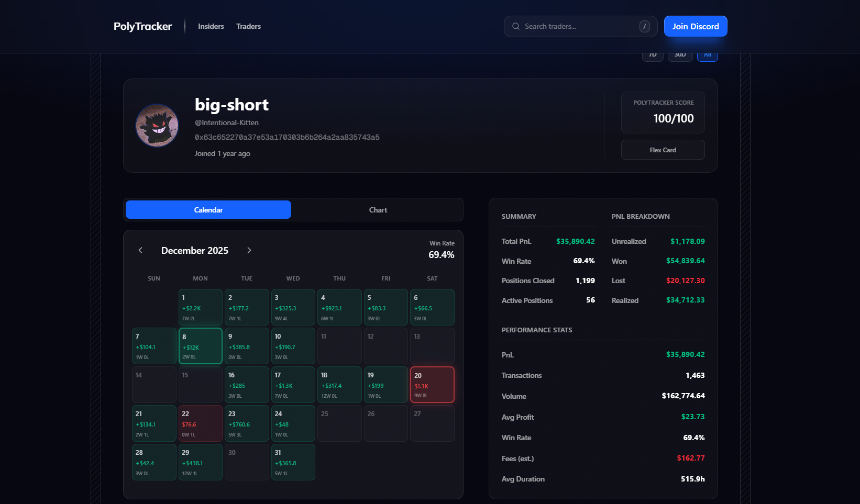
Task: Select the 30D time range filter
Action: (x=680, y=56)
